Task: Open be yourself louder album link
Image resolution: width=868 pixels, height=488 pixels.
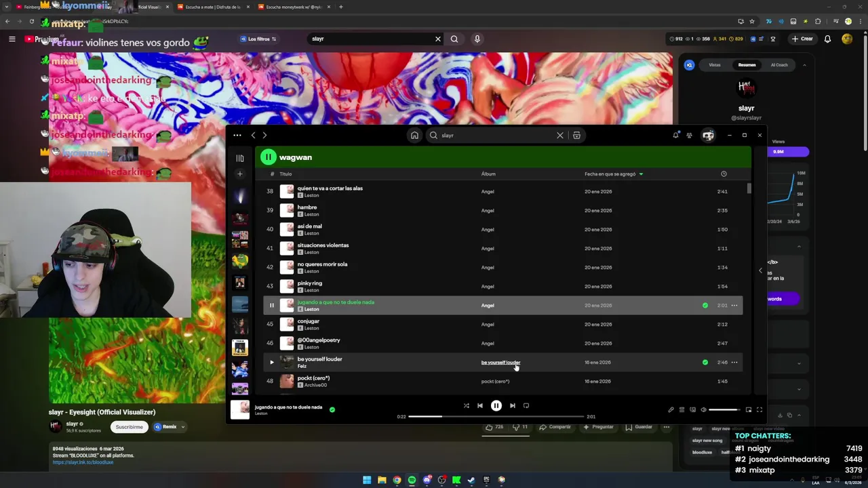Action: pos(500,363)
